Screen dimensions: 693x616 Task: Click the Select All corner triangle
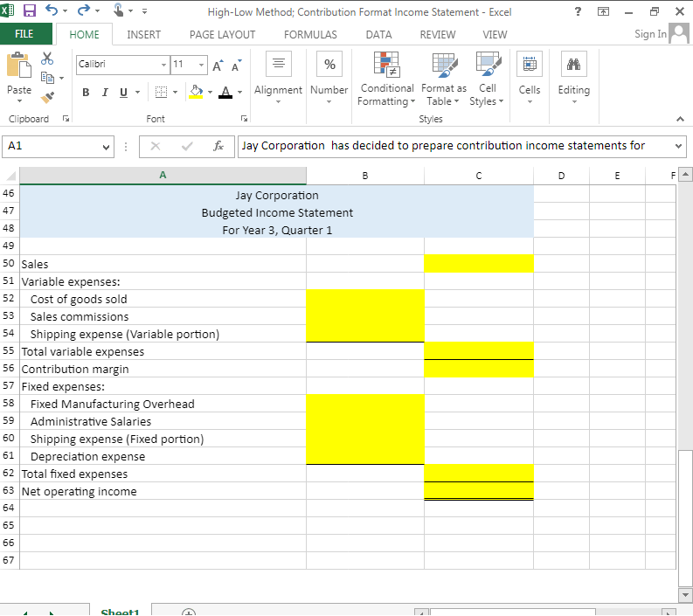tap(10, 176)
